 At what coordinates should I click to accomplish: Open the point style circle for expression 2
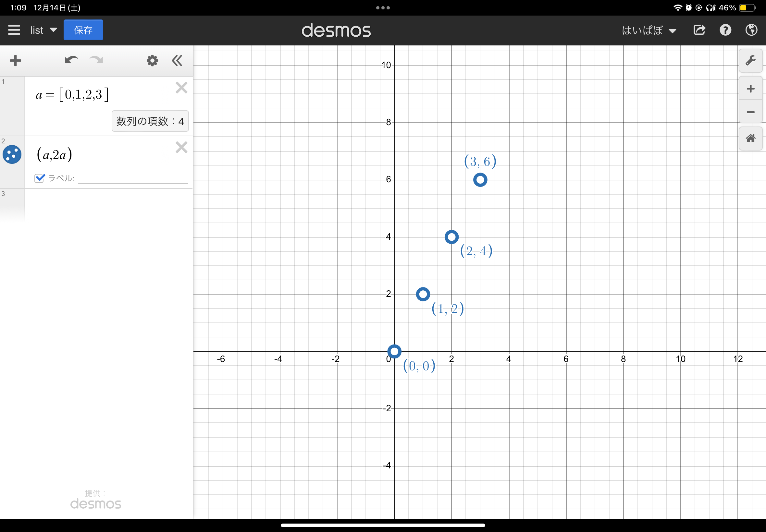[12, 154]
